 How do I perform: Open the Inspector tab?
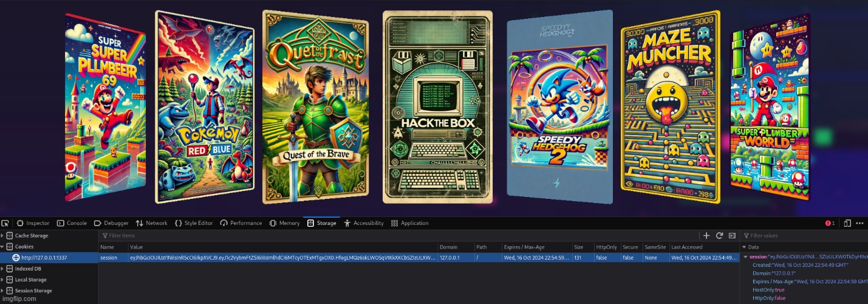pyautogui.click(x=33, y=223)
